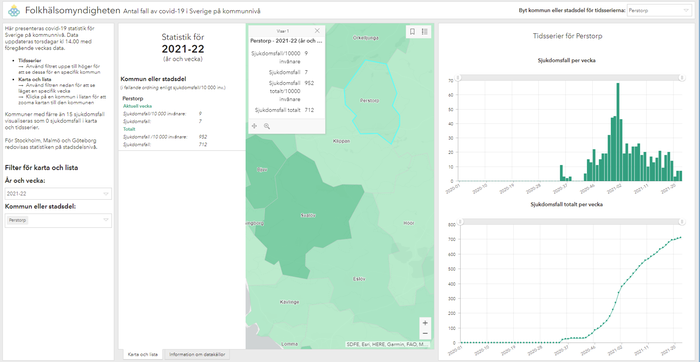This screenshot has width=700, height=362.
Task: Click the Klippan label on the map
Action: tap(342, 141)
